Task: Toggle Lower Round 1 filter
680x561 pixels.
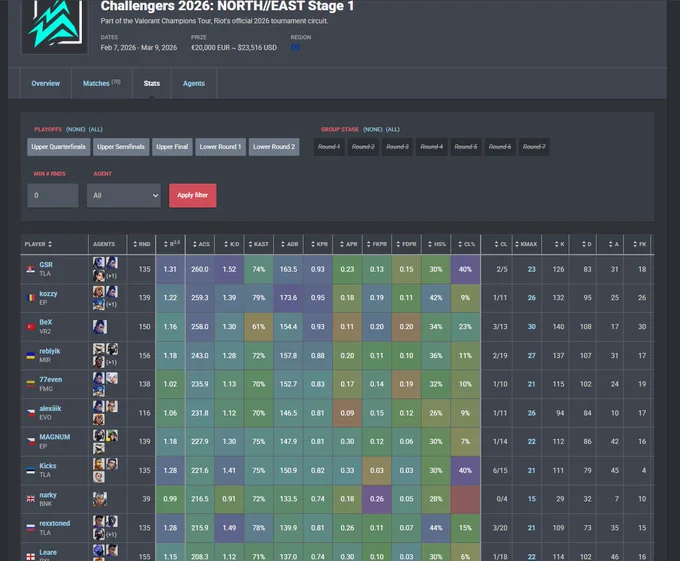Action: click(x=220, y=147)
